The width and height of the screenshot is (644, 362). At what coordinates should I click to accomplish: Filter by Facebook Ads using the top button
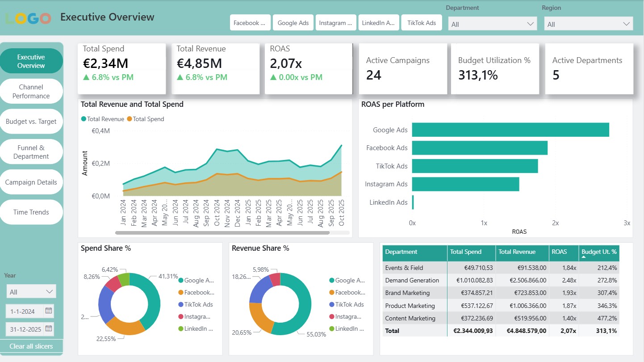[250, 22]
